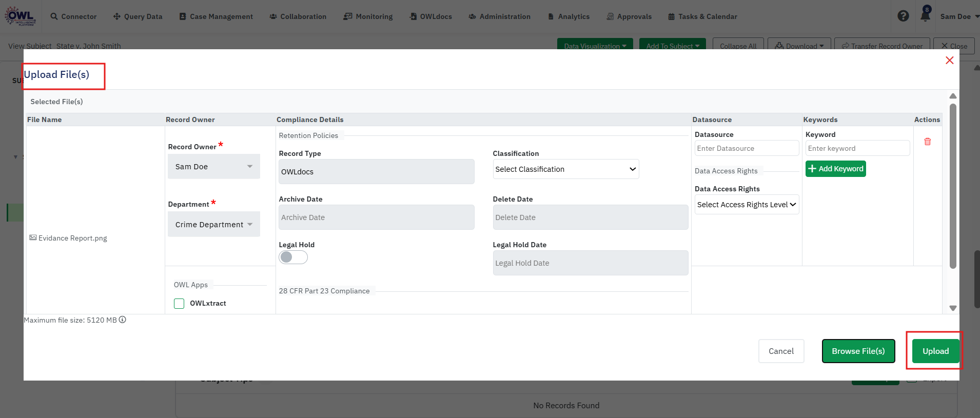This screenshot has width=980, height=418.
Task: Open the Record Owner Sam Doe dropdown
Action: (214, 167)
